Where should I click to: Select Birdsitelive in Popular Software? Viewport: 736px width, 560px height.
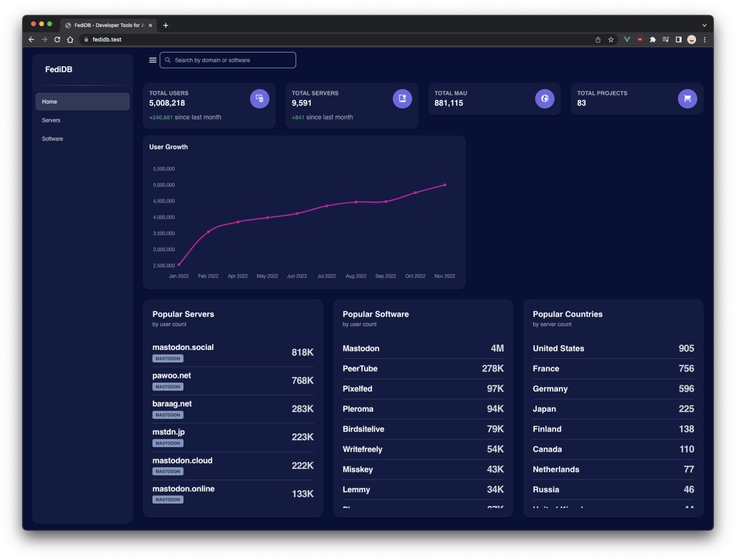click(423, 429)
